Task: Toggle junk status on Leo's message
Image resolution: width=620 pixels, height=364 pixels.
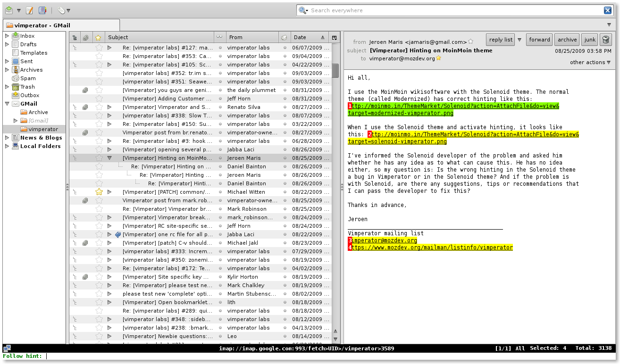Action: point(285,336)
